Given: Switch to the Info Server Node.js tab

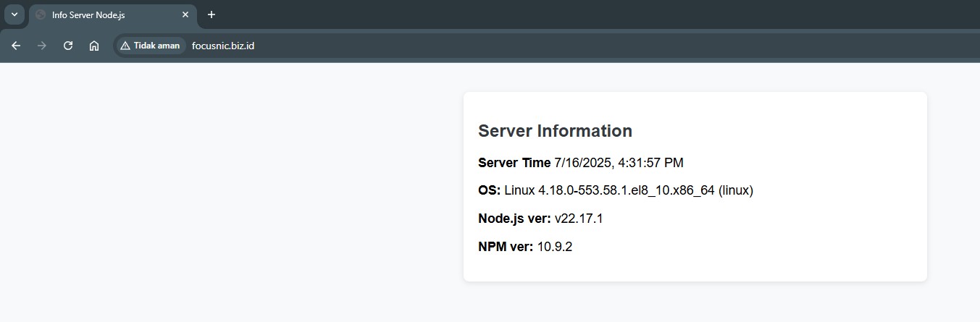Looking at the screenshot, I should pyautogui.click(x=109, y=15).
